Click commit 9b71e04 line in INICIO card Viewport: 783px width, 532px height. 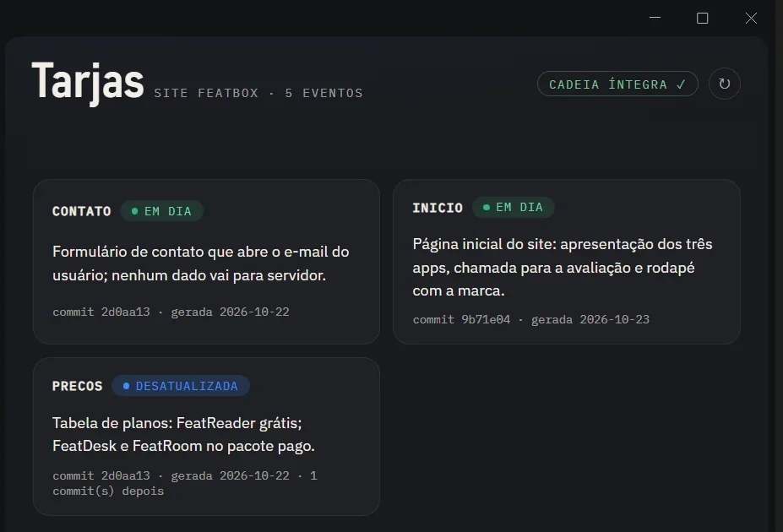pos(530,319)
